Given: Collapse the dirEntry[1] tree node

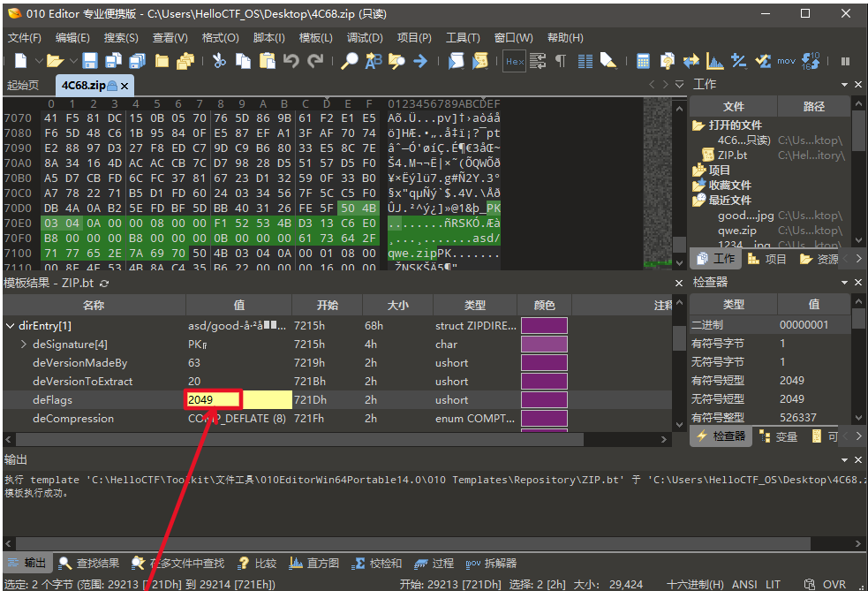Looking at the screenshot, I should [x=10, y=325].
